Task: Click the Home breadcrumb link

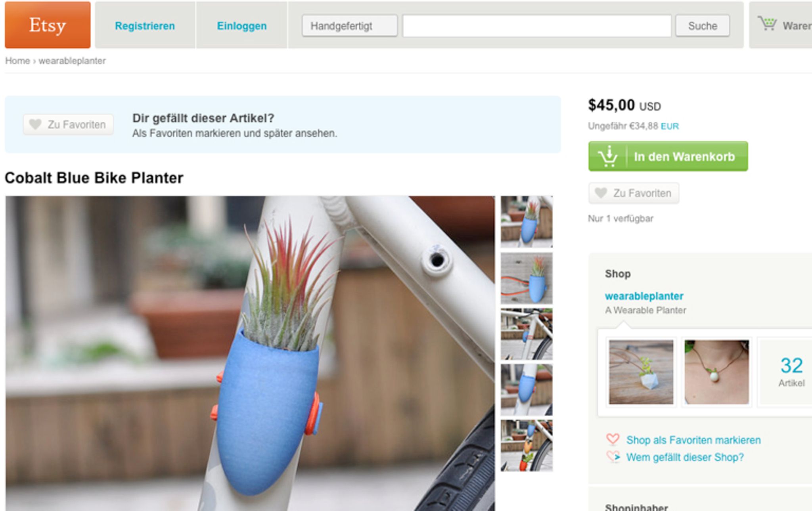Action: point(17,61)
